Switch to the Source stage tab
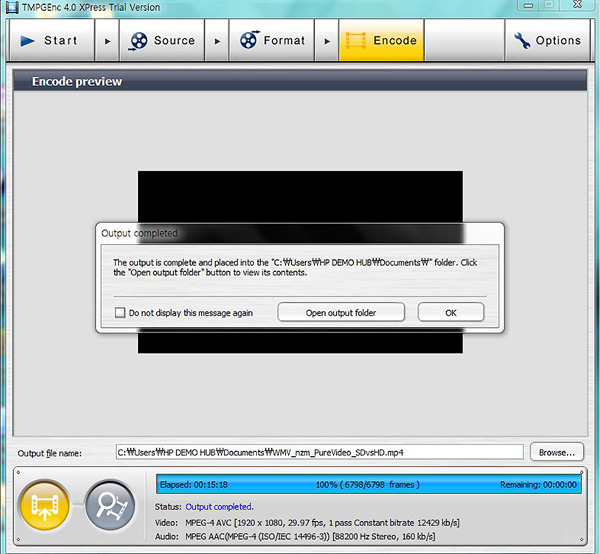 (x=162, y=40)
